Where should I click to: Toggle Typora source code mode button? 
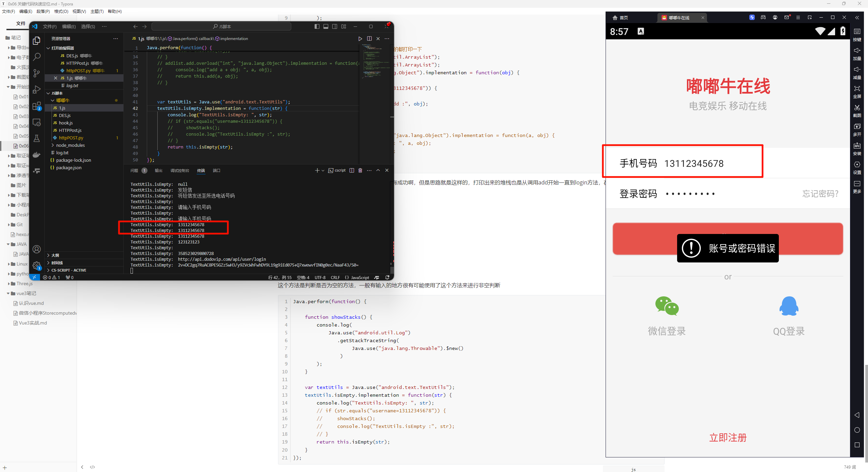pos(92,467)
